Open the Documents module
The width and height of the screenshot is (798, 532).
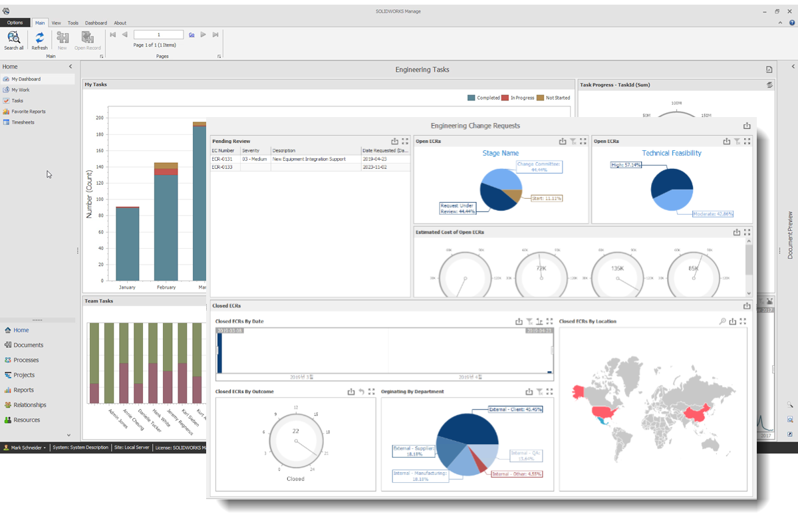[x=24, y=345]
